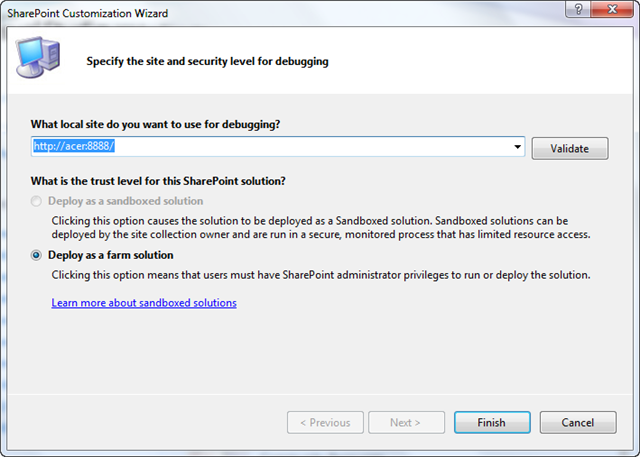Cancel the customization wizard

[x=578, y=422]
